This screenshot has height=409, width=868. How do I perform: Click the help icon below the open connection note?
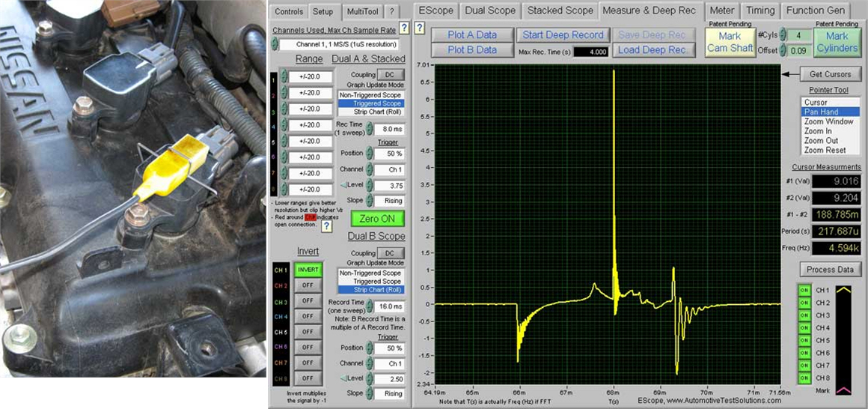pos(326,225)
